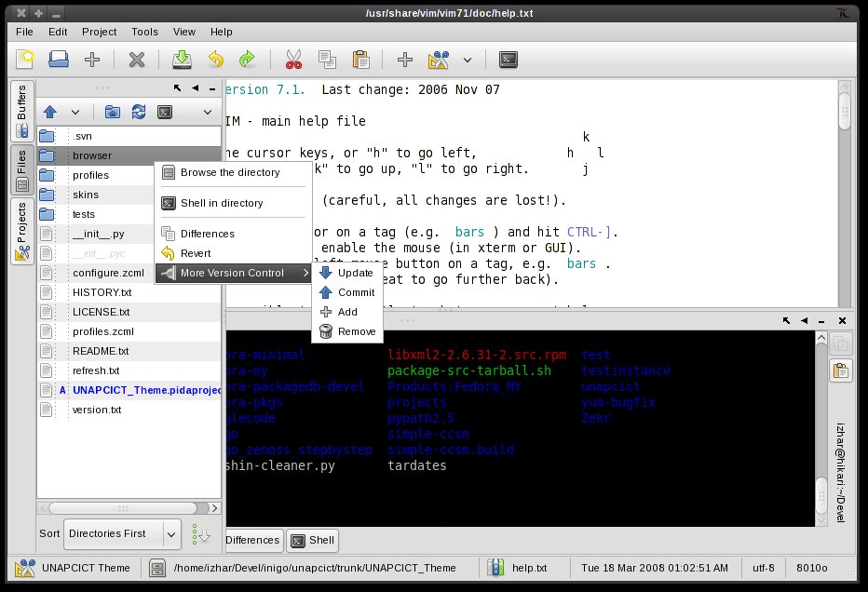Open the file browser toolbar overflow chevron
Screen dimensions: 868x592
[x=208, y=113]
